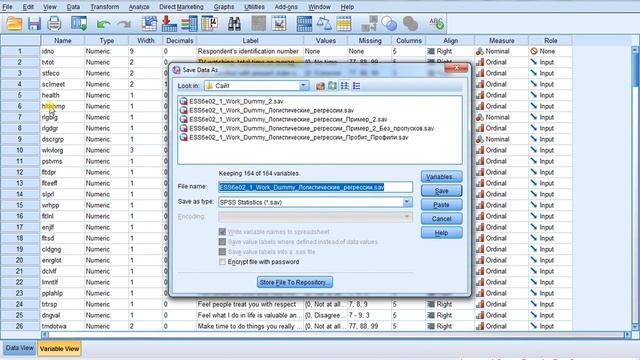This screenshot has width=640, height=360.
Task: Recall recently used dialogs icon
Action: (x=79, y=24)
